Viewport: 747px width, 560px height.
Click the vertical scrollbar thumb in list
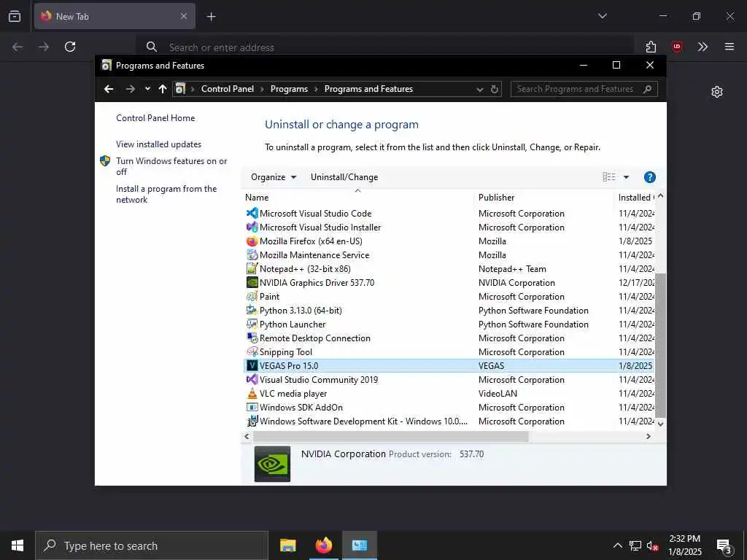660,345
